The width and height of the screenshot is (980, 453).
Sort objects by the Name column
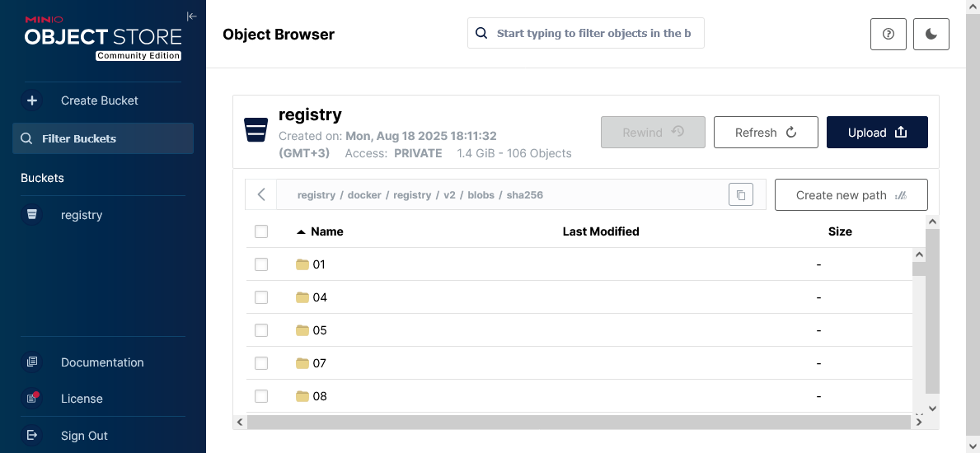[x=326, y=231]
